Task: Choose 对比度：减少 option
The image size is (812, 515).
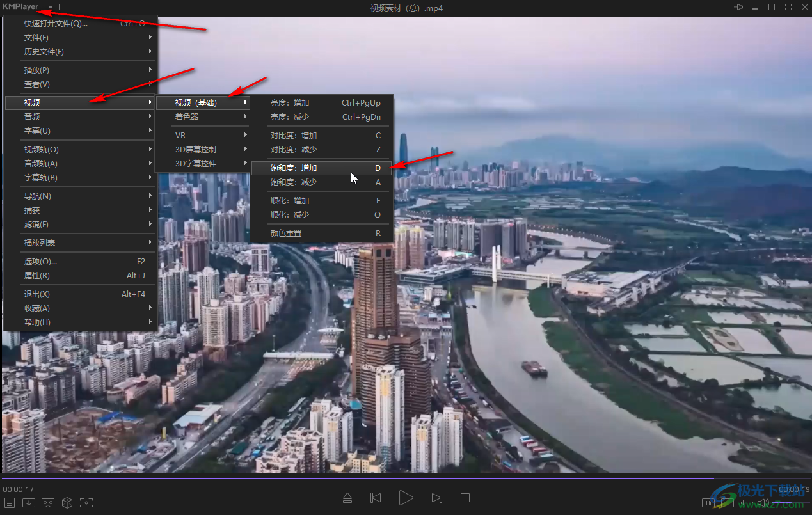Action: tap(322, 149)
